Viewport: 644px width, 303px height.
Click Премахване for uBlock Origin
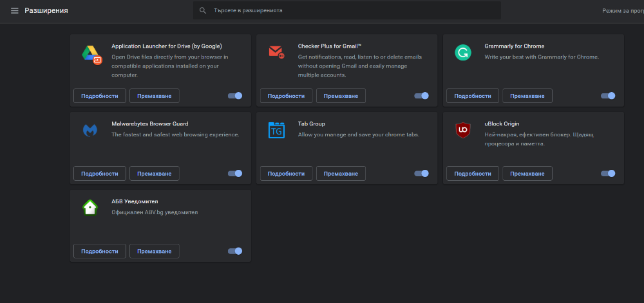coord(527,174)
